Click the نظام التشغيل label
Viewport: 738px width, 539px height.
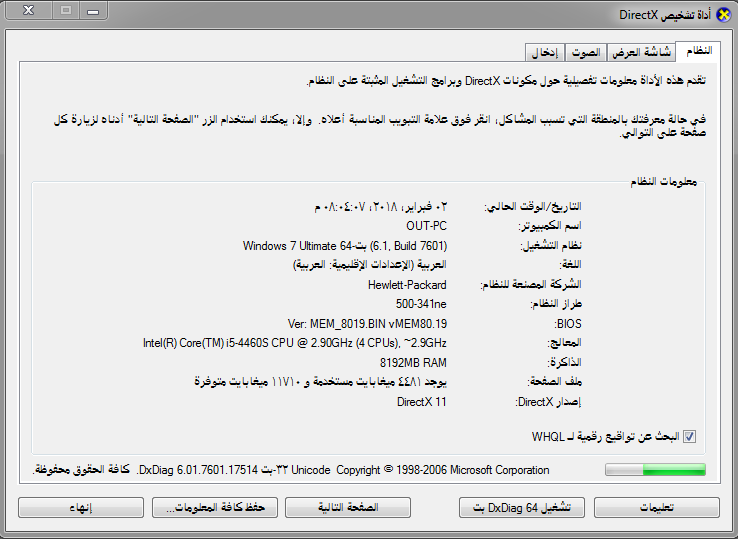coord(551,246)
